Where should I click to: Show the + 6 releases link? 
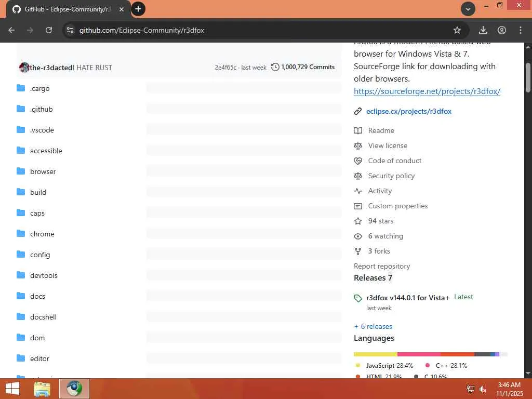point(373,326)
